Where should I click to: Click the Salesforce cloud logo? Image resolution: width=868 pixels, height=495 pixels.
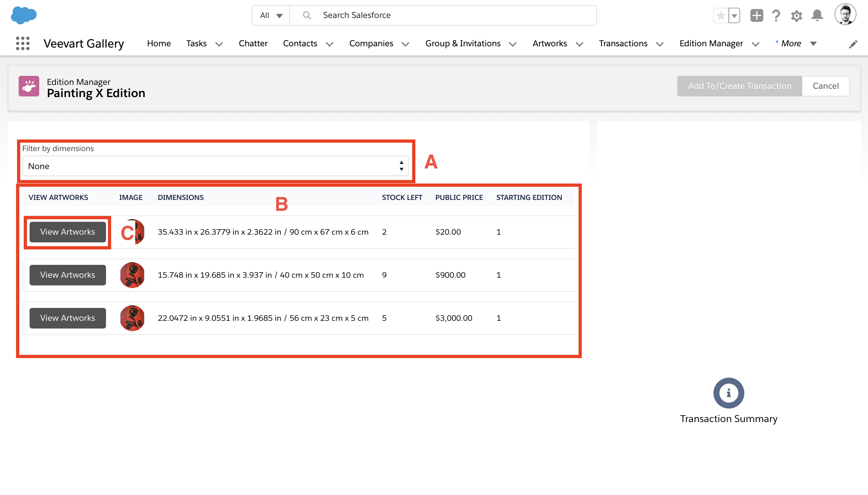coord(24,15)
